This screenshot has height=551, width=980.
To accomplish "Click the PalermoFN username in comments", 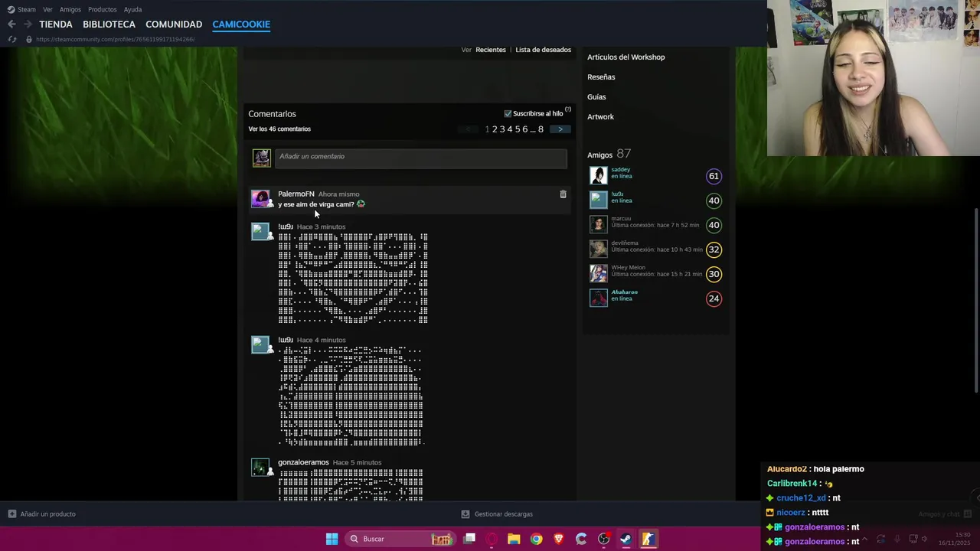I will coord(296,194).
